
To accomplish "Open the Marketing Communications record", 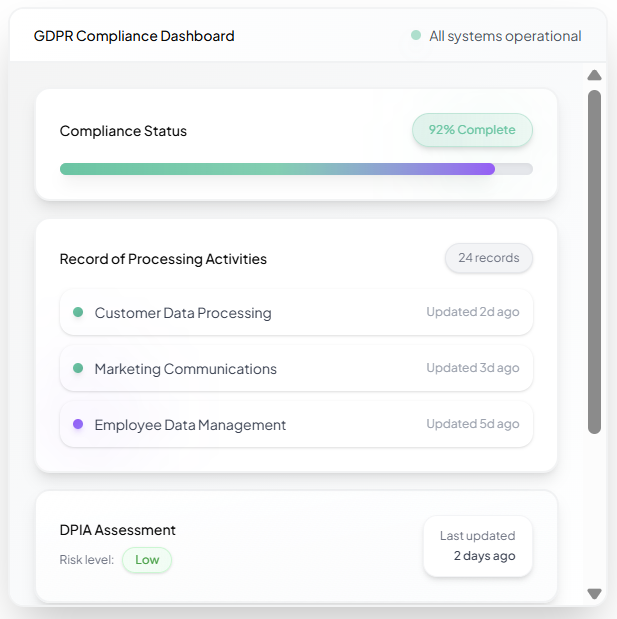I will click(x=296, y=368).
